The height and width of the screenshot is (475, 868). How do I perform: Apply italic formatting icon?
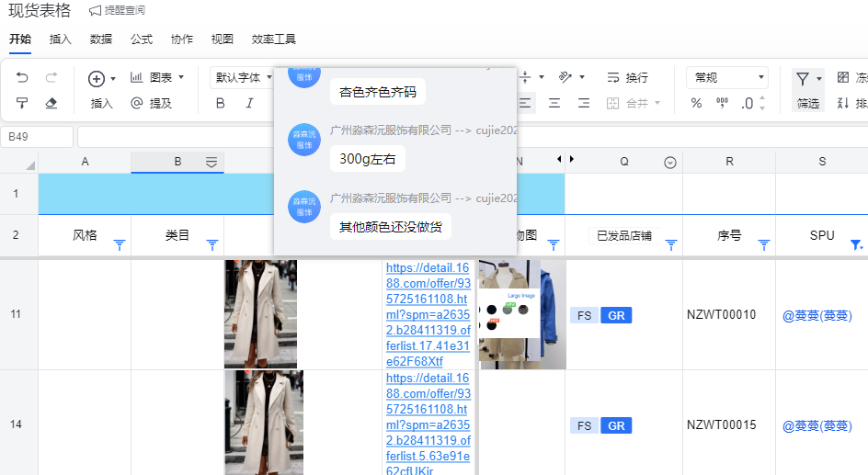tap(249, 103)
